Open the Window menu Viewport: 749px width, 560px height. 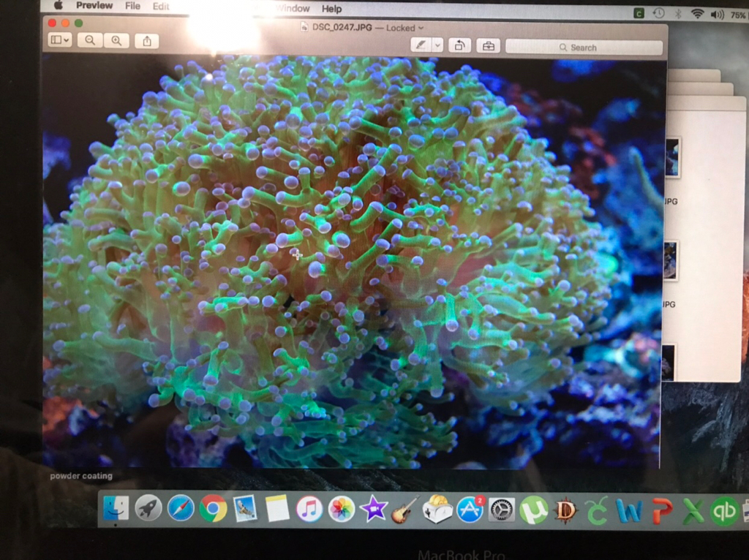[x=293, y=9]
